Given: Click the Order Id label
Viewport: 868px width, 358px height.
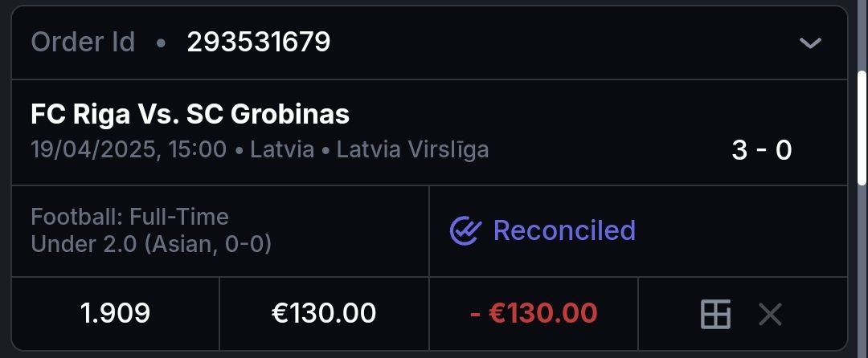Looking at the screenshot, I should (83, 42).
